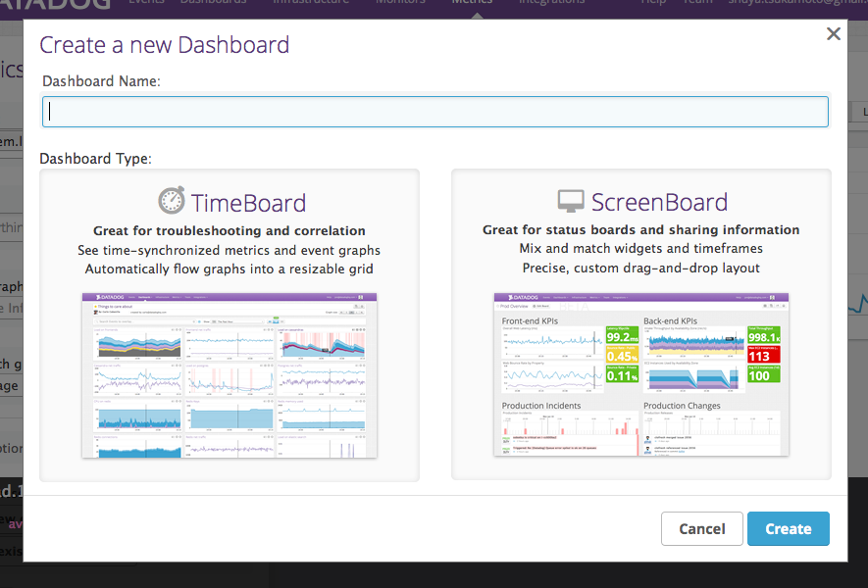Open the Events navigation menu
The image size is (868, 588).
point(146,3)
